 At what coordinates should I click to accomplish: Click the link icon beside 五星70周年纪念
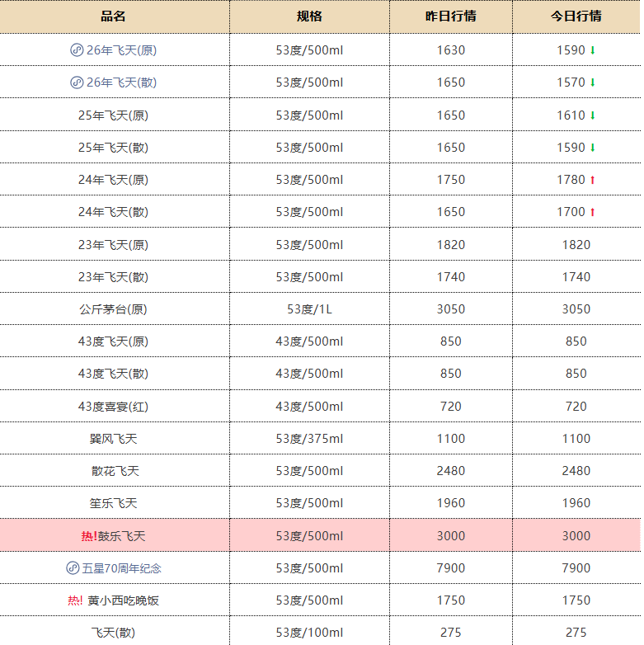click(x=73, y=568)
